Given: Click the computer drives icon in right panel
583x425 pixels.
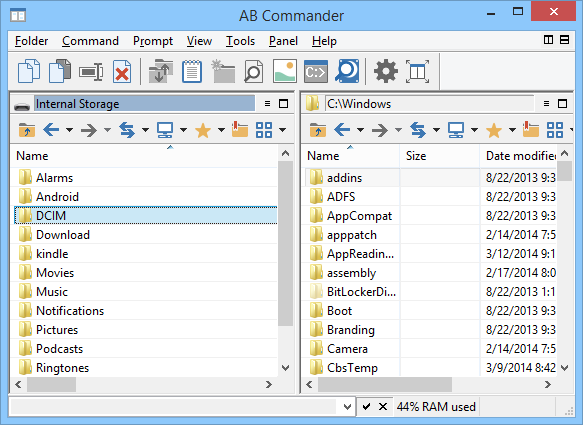Looking at the screenshot, I should click(456, 130).
